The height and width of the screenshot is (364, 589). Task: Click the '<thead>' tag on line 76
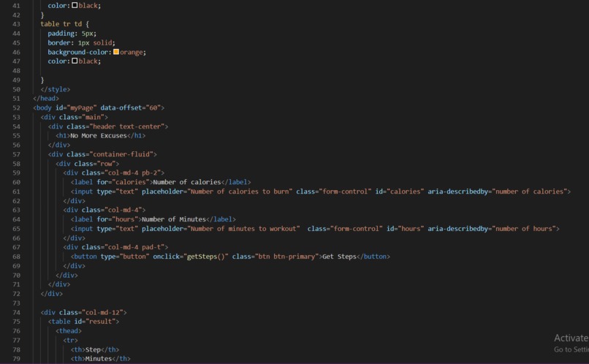point(69,331)
